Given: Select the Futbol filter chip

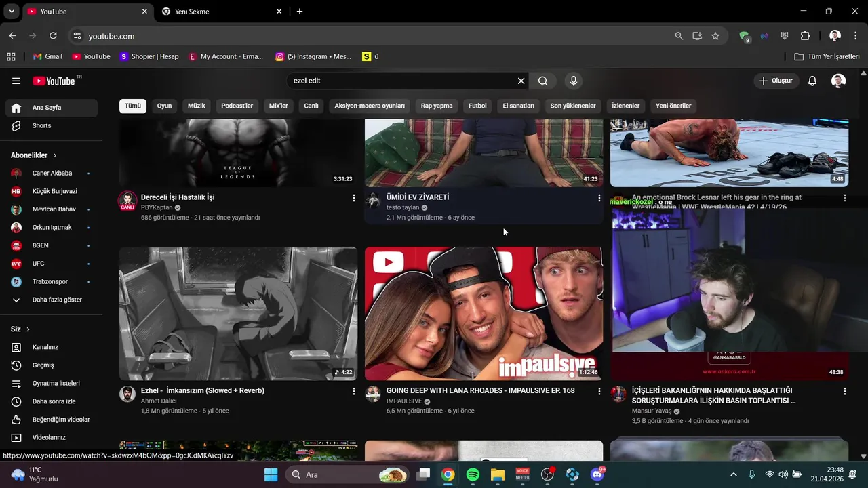Looking at the screenshot, I should [x=477, y=106].
